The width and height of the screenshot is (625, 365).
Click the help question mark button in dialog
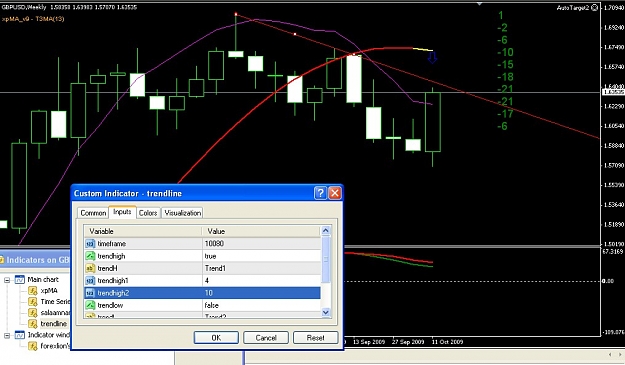coord(320,193)
